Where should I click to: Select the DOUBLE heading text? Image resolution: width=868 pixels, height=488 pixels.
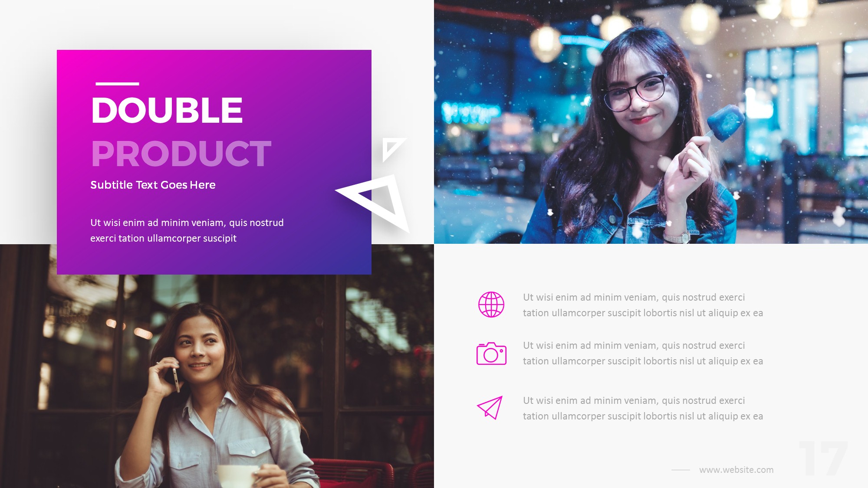[167, 110]
